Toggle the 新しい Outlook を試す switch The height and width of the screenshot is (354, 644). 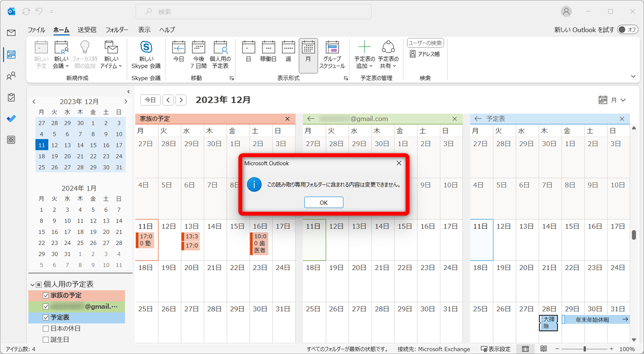click(x=627, y=30)
